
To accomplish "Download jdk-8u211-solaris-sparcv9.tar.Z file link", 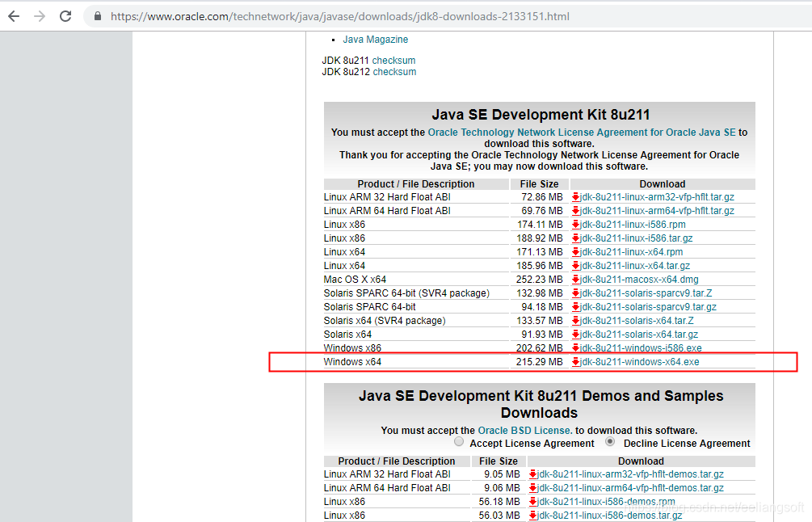I will [x=646, y=293].
